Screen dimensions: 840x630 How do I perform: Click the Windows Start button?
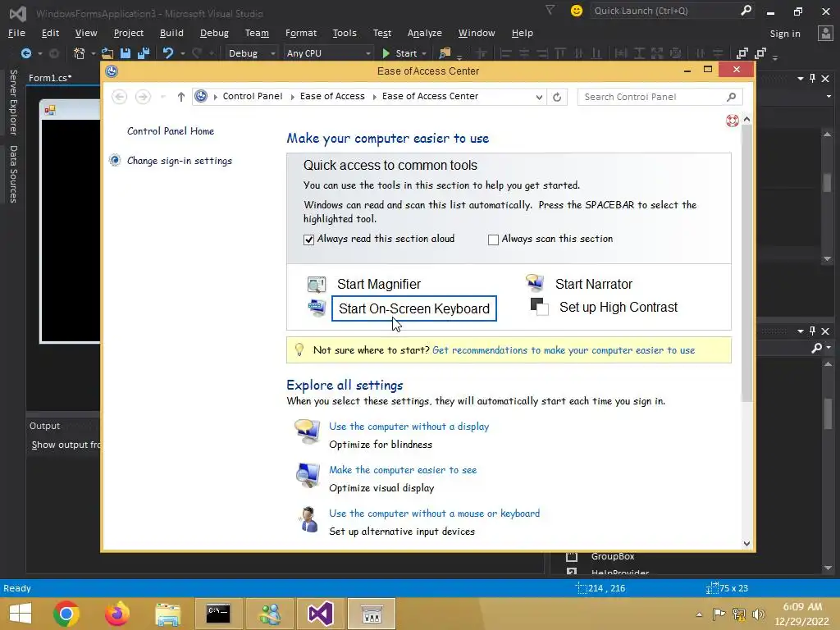(21, 614)
